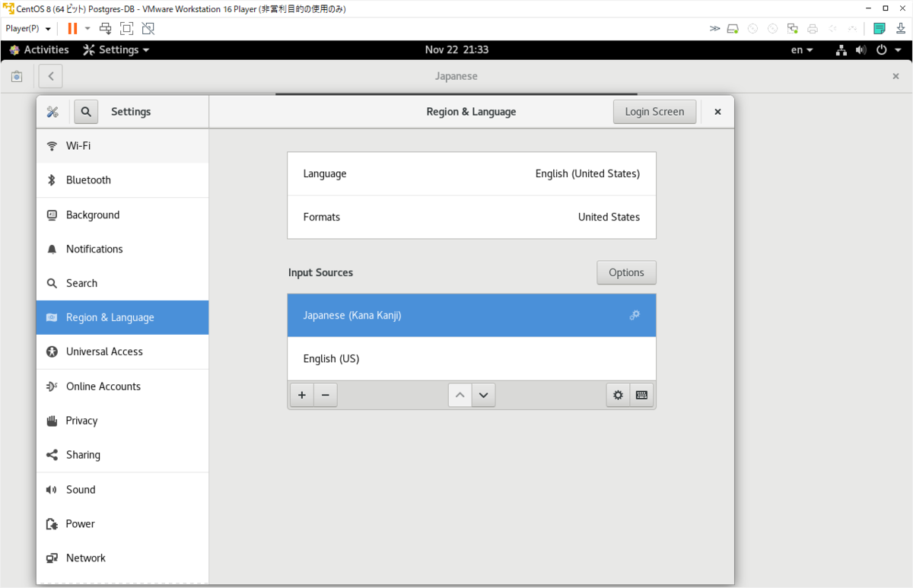Move input source up with up chevron
Image resolution: width=913 pixels, height=588 pixels.
460,395
